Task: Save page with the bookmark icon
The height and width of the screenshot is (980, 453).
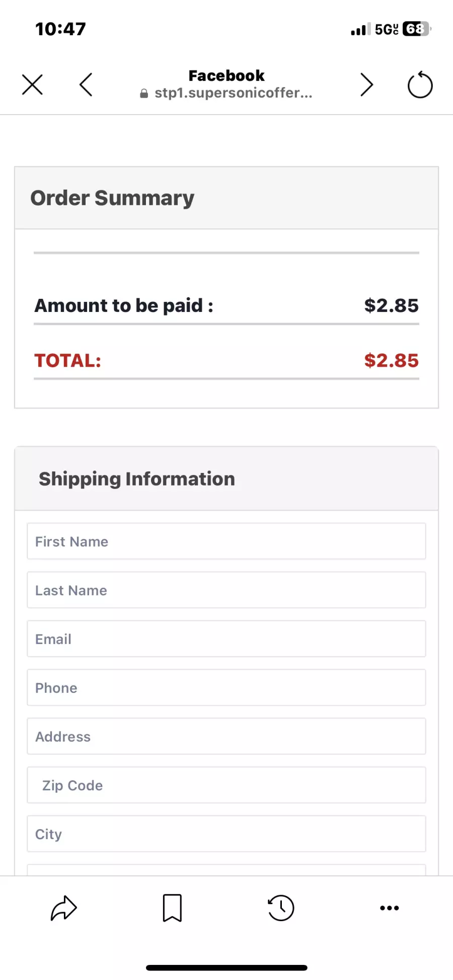Action: pos(172,908)
